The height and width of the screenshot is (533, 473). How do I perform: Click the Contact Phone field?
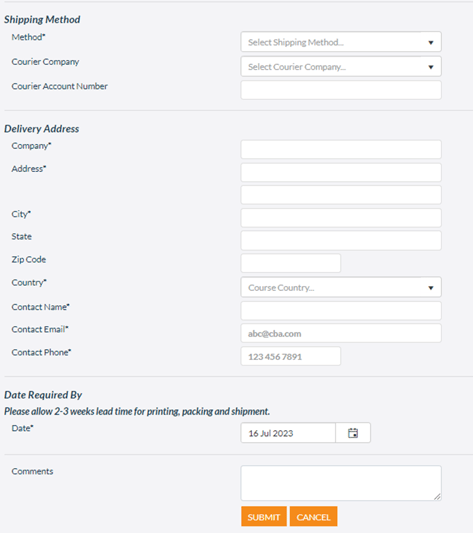pyautogui.click(x=291, y=356)
